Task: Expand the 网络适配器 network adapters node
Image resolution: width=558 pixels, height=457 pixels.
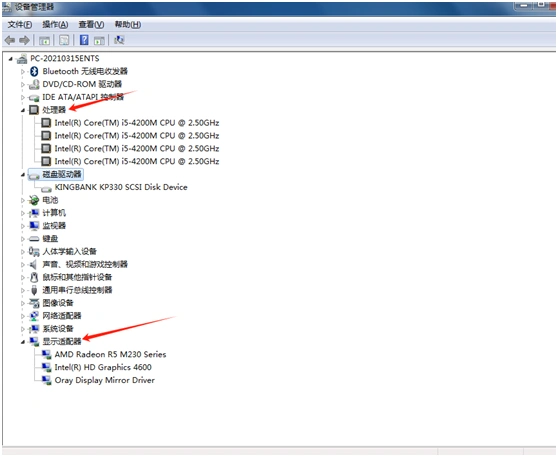Action: [x=23, y=316]
